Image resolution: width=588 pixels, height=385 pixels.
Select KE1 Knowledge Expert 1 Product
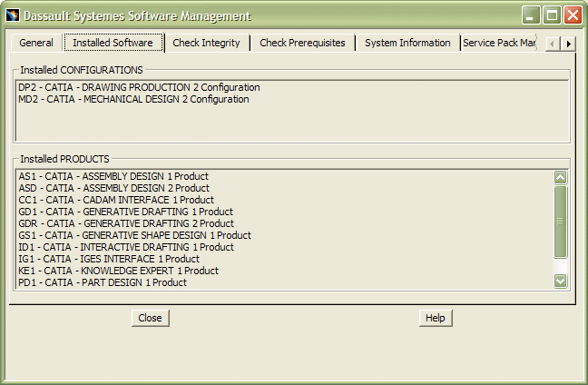tap(118, 271)
